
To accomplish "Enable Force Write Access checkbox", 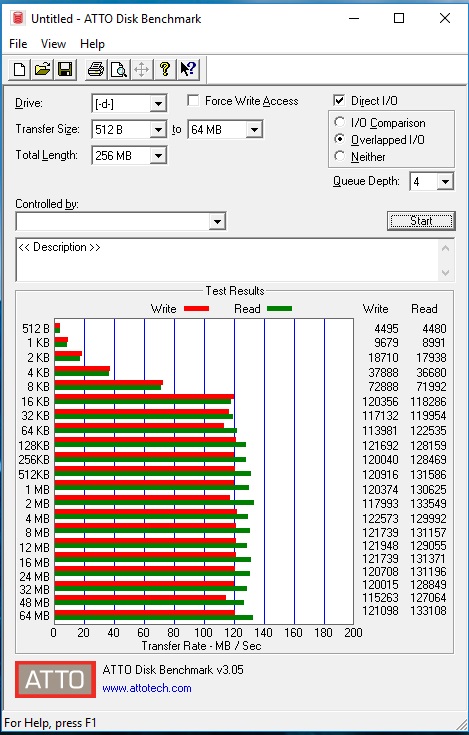I will (x=193, y=101).
